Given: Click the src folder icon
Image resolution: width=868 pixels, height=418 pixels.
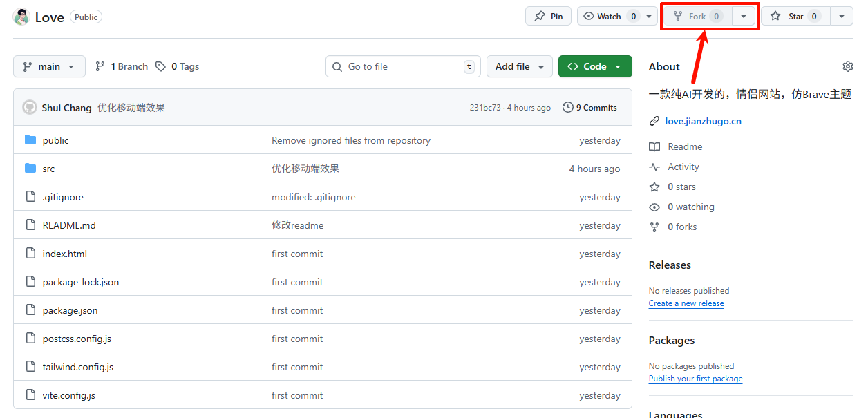Looking at the screenshot, I should [30, 169].
